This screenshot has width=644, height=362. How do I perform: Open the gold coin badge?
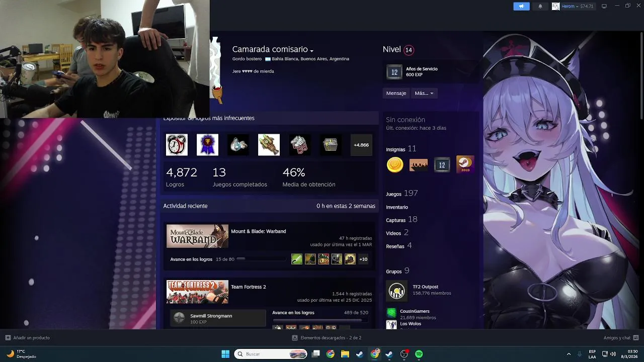pos(395,164)
